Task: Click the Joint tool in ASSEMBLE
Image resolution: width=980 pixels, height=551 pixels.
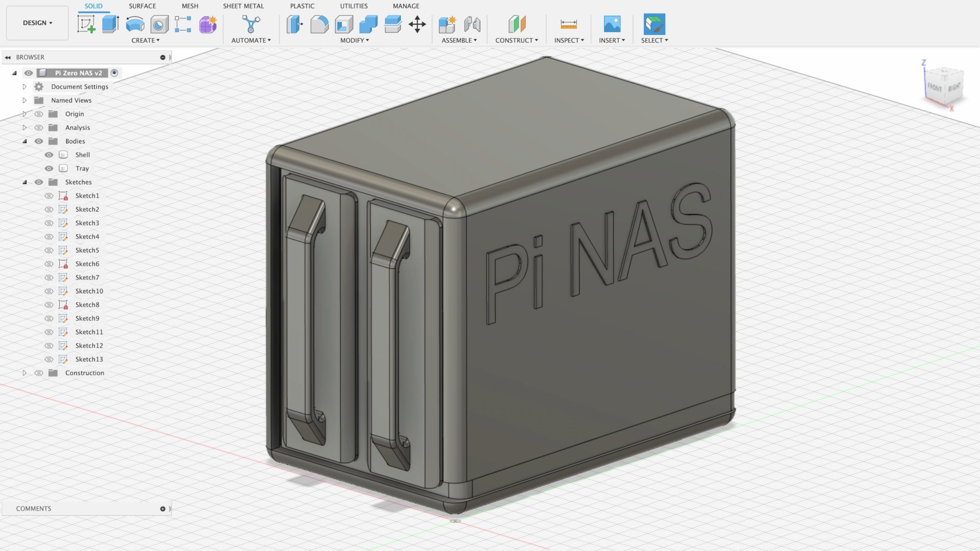Action: click(x=473, y=22)
